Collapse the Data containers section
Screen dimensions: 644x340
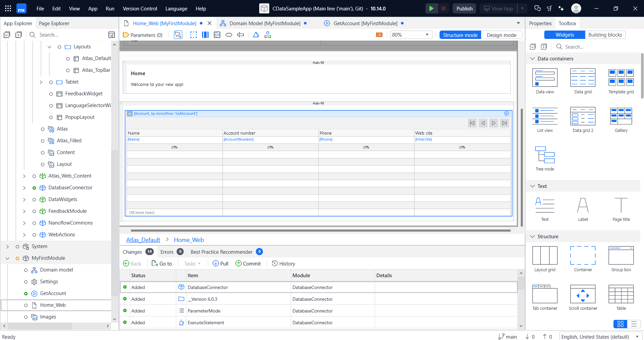(x=532, y=59)
